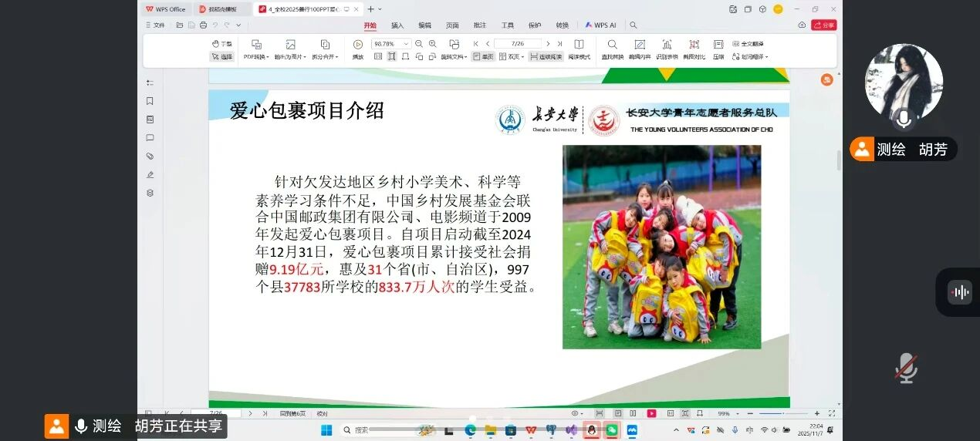Switch to the 手型 hand tool

click(x=221, y=44)
